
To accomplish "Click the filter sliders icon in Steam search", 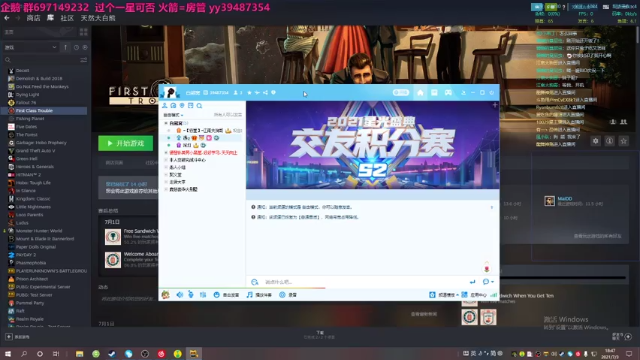I will coord(84,60).
